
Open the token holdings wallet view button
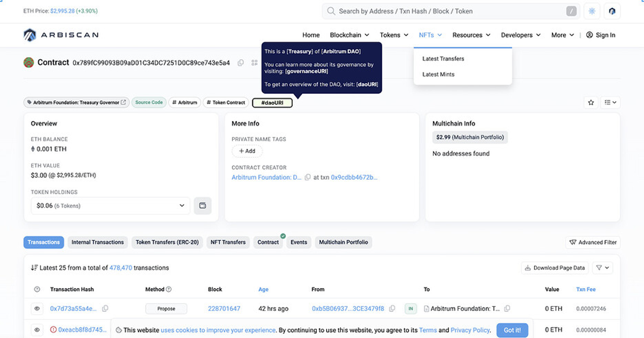click(x=203, y=205)
